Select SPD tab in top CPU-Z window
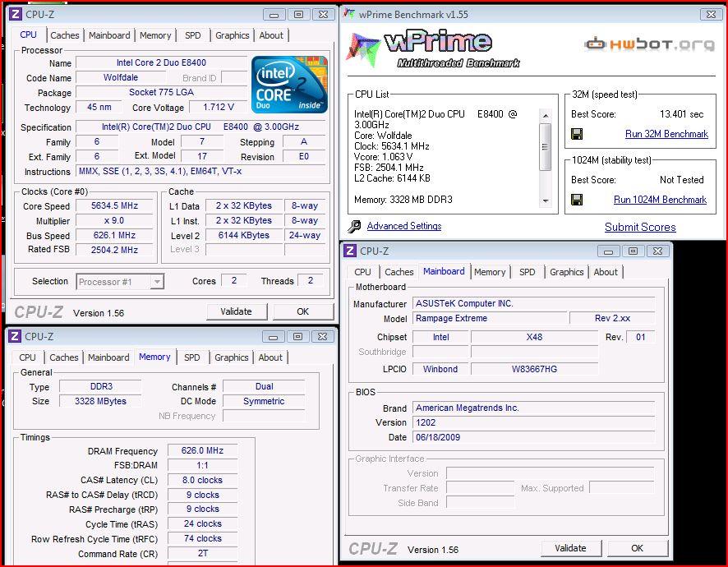This screenshot has height=567, width=728. click(192, 35)
